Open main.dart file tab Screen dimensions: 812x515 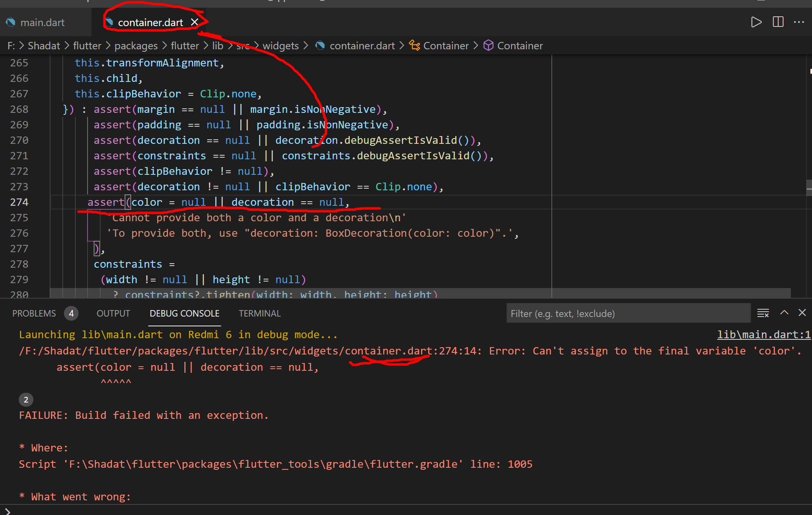43,22
